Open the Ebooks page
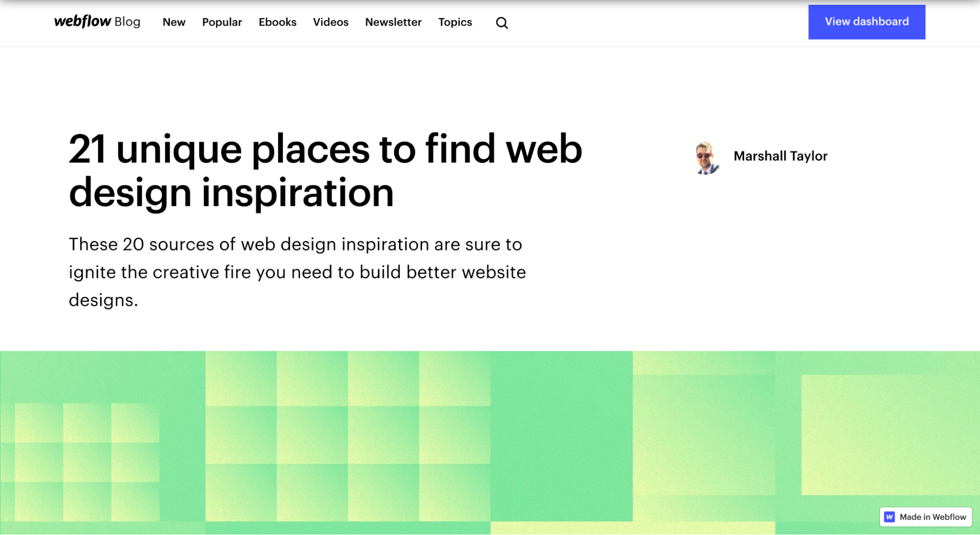This screenshot has width=980, height=535. [277, 23]
